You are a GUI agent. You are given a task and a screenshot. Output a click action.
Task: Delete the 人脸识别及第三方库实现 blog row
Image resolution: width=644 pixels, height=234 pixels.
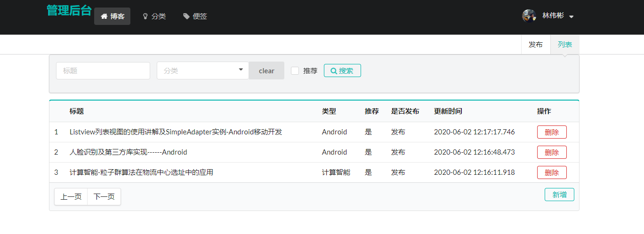point(552,152)
